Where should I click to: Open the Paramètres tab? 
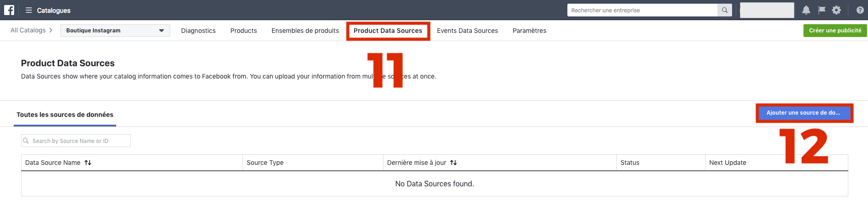coord(529,31)
